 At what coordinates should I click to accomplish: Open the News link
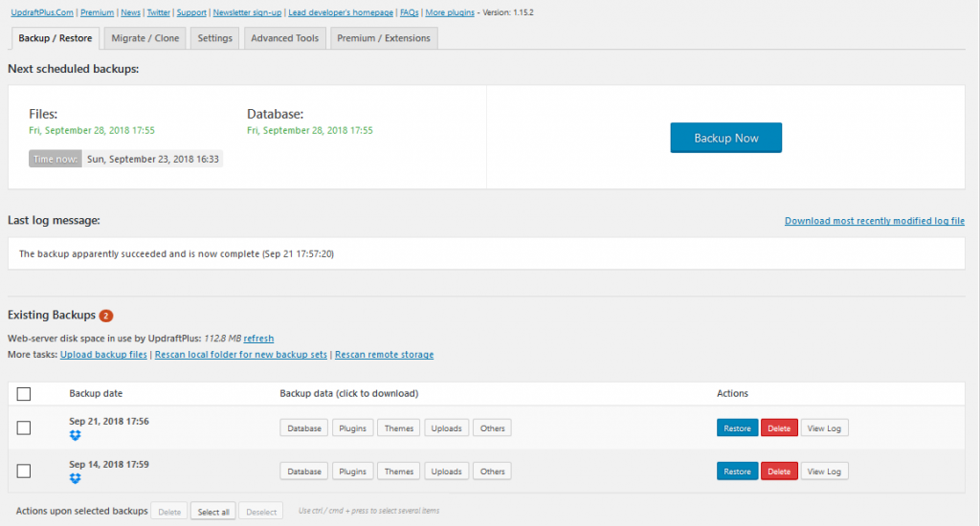click(x=130, y=12)
